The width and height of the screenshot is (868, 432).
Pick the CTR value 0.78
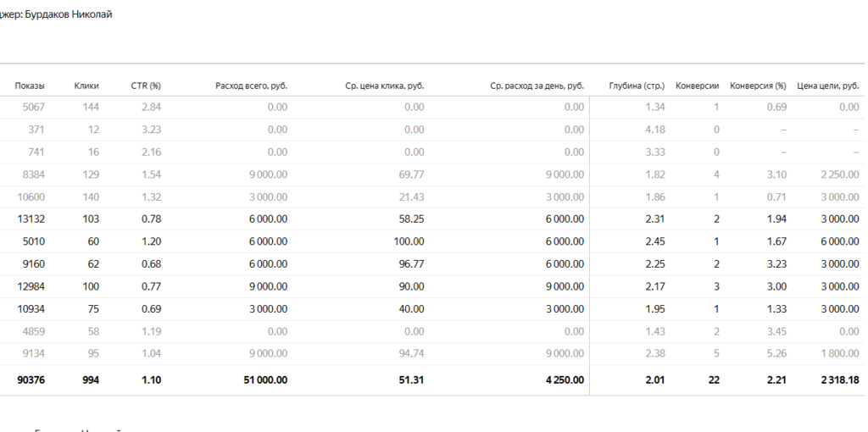pyautogui.click(x=152, y=219)
